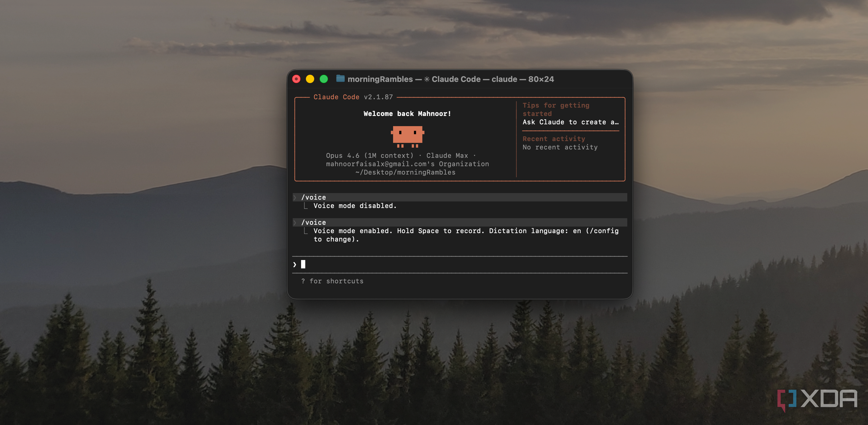This screenshot has height=425, width=868.
Task: Click the /voice command above "Voice mode disabled."
Action: pyautogui.click(x=313, y=198)
